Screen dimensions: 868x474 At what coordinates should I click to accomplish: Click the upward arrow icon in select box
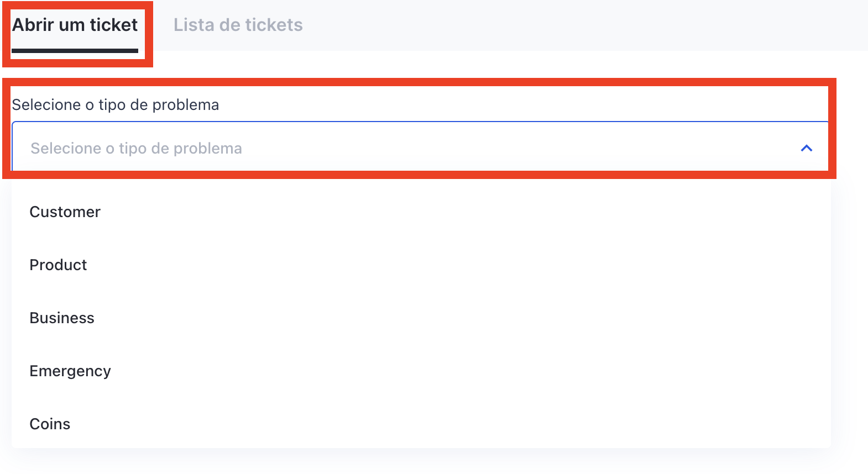(807, 148)
